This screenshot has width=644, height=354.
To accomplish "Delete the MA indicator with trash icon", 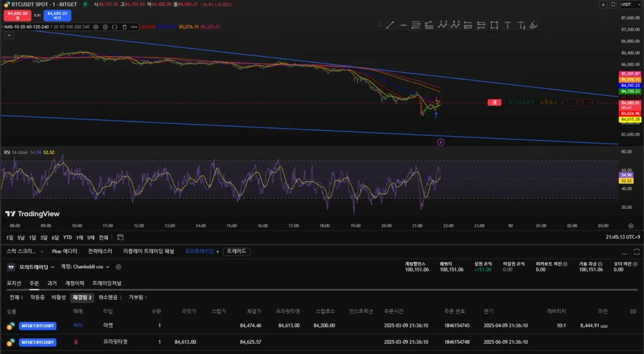I will (x=124, y=26).
